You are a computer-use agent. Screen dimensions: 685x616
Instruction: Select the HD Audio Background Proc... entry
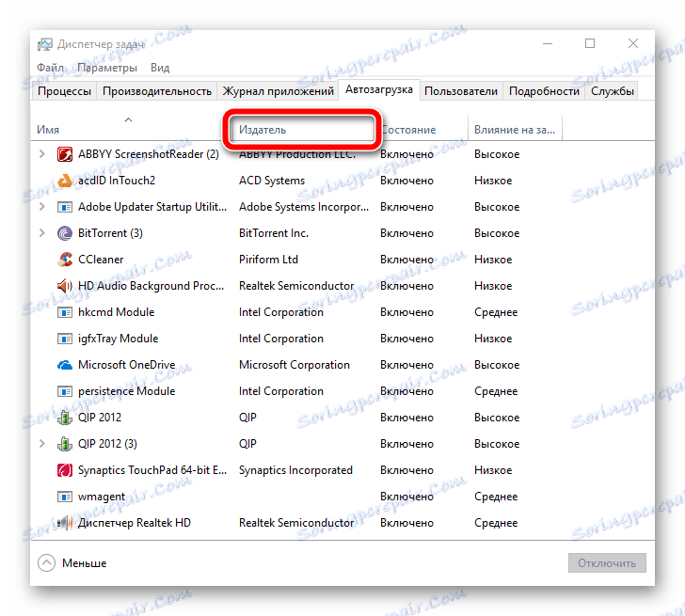151,286
